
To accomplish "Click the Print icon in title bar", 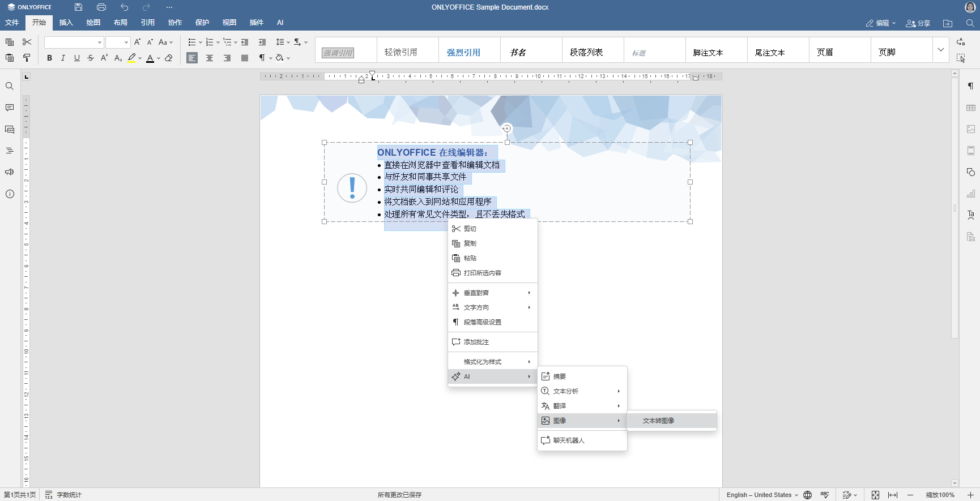I will (x=101, y=7).
